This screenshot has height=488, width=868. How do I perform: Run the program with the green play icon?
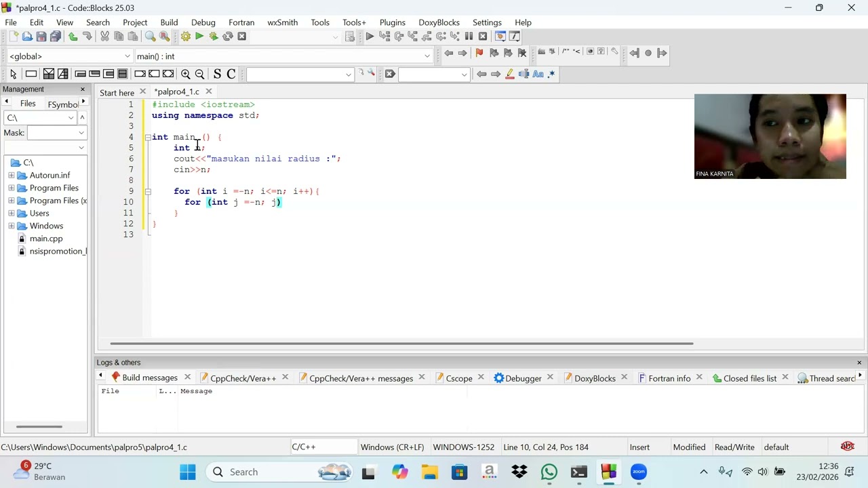click(x=199, y=37)
